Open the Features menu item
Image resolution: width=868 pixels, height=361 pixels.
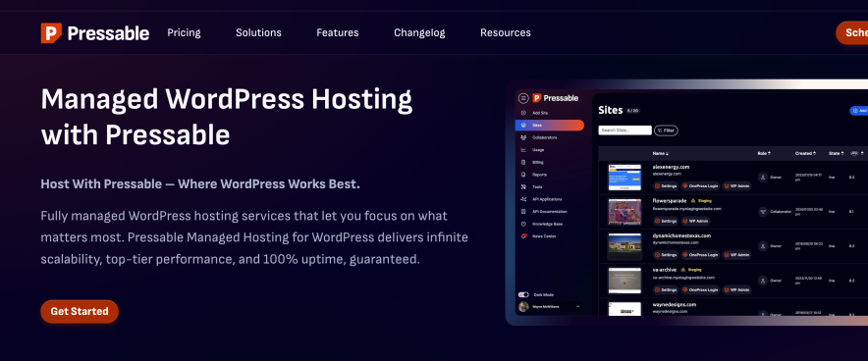[x=338, y=32]
